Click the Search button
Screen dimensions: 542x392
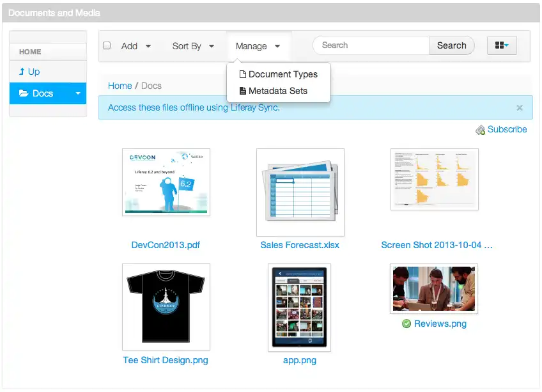[451, 45]
